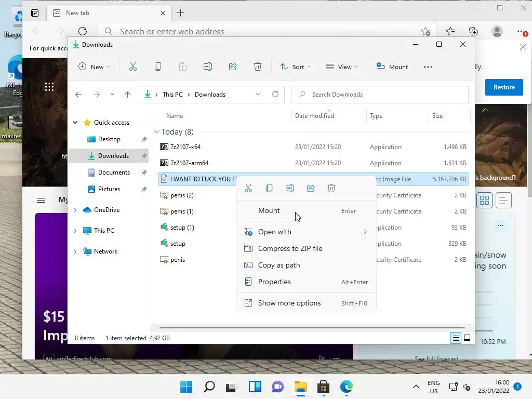Expand address bar history dropdown
Screen dimensions: 532x399
pos(258,95)
